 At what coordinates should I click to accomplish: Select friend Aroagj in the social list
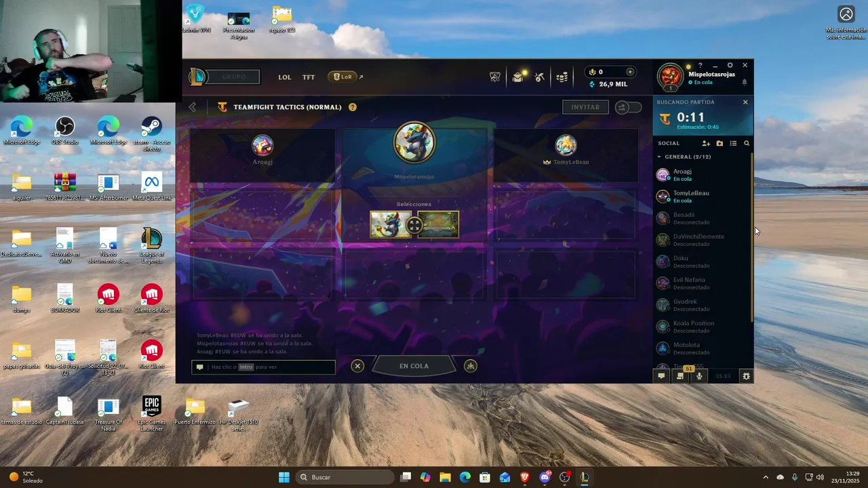(x=703, y=175)
